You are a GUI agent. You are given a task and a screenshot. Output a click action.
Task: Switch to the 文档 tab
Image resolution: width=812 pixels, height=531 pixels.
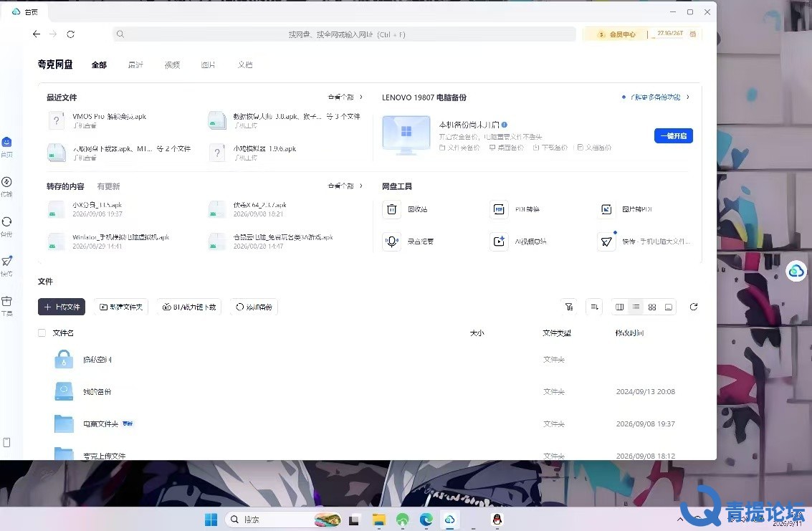(245, 64)
